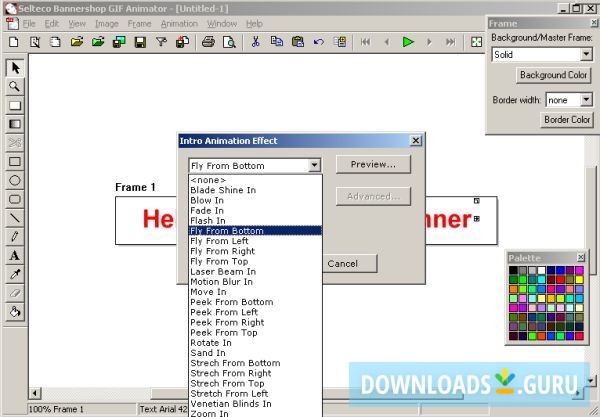Jump to last frame toolbar button

point(451,42)
